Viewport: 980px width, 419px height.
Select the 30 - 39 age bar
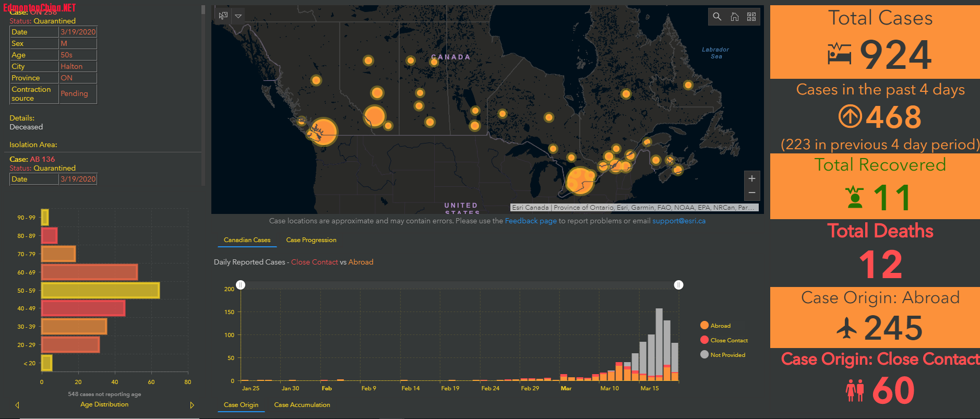coord(74,327)
